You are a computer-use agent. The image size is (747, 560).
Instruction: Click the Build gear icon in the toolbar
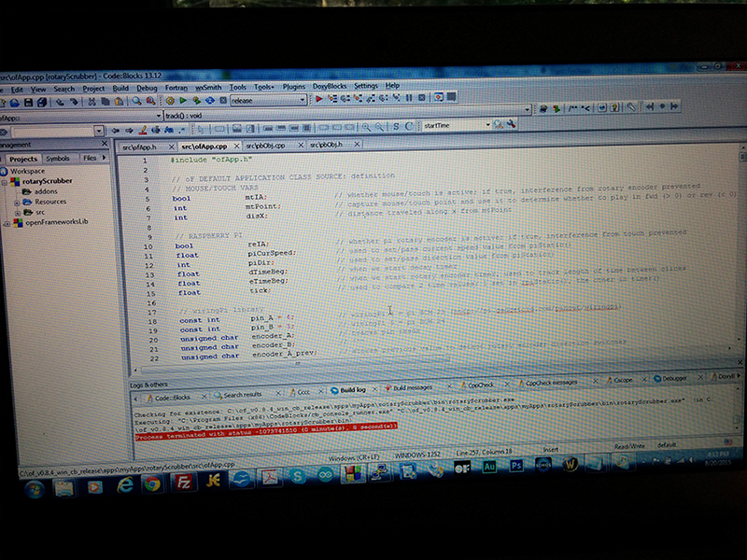tap(170, 101)
